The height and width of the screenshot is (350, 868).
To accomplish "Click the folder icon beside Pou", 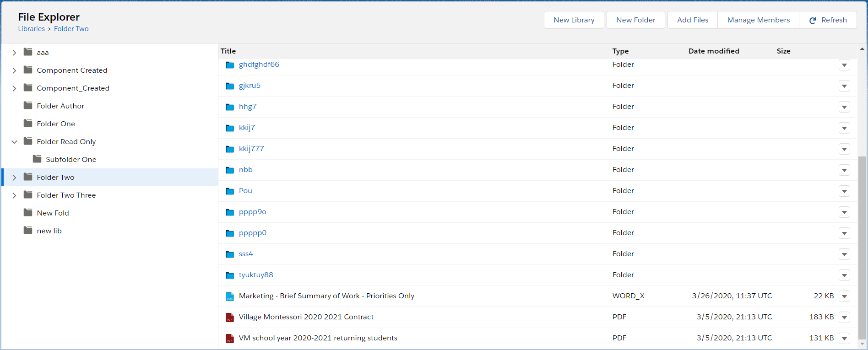I will [x=230, y=191].
